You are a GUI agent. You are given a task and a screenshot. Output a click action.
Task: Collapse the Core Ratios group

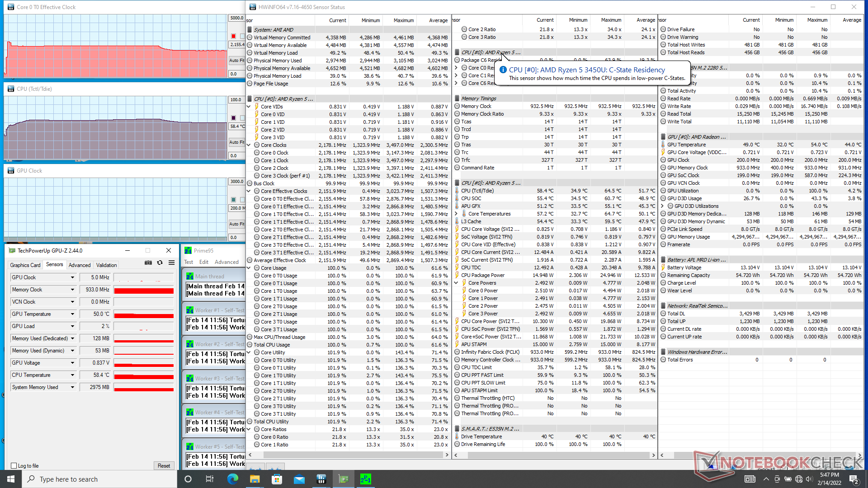click(249, 429)
